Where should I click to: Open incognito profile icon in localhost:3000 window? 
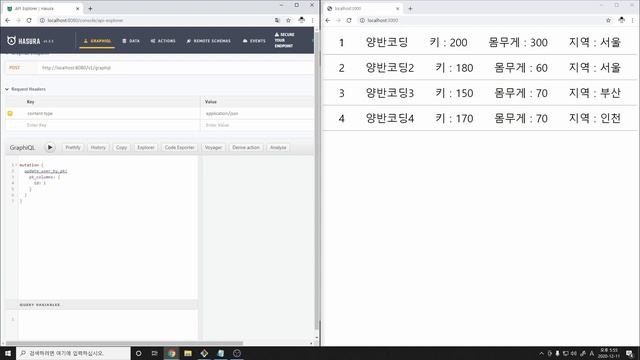pos(621,20)
